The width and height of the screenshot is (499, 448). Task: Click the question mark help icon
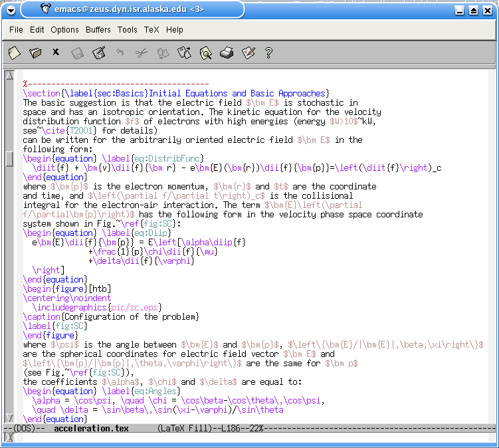pos(269,52)
